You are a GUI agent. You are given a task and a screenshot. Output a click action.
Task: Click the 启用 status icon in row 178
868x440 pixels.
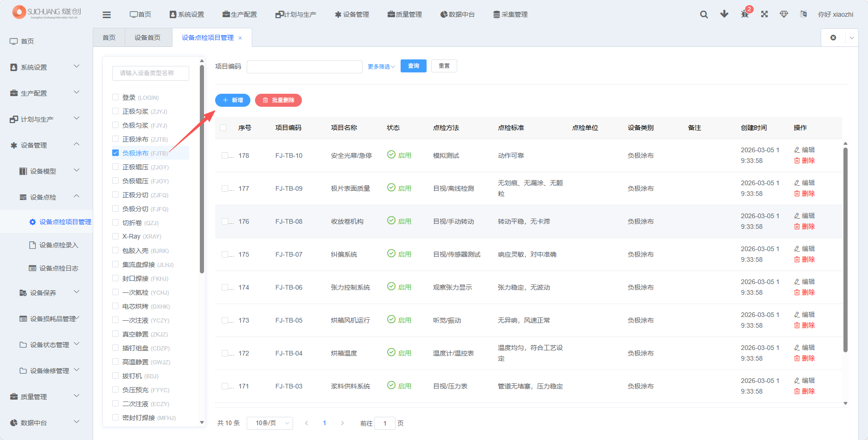(x=391, y=155)
